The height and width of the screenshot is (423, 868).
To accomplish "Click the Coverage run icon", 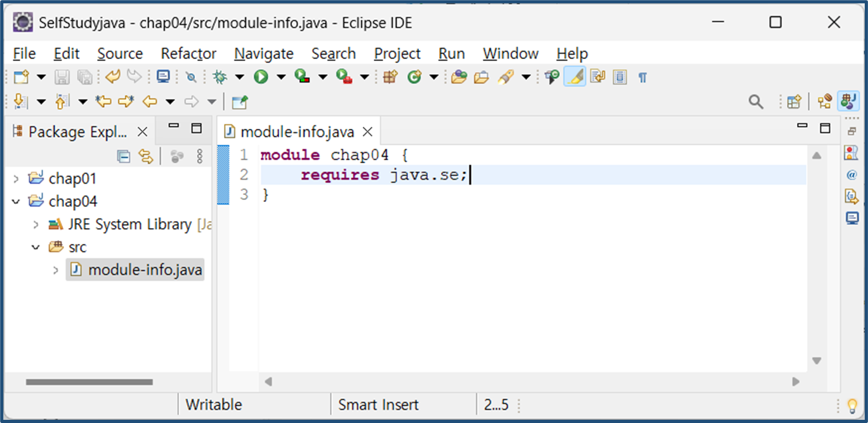I will click(303, 77).
